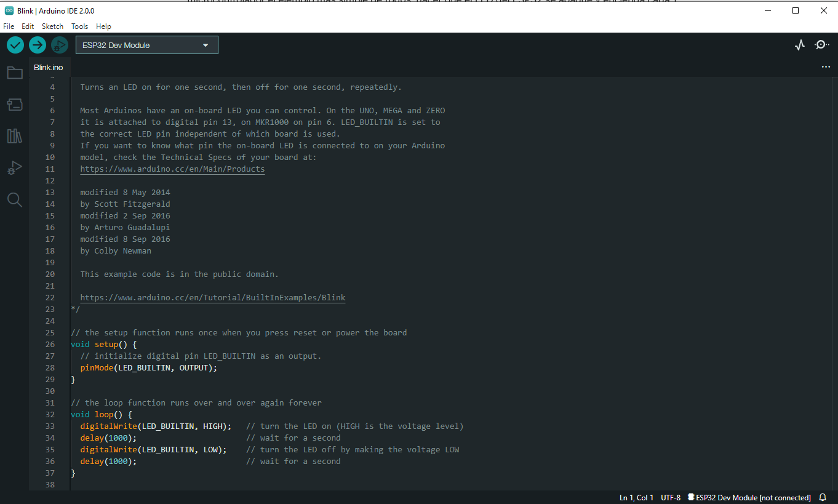Open the Library Manager sidebar panel
The height and width of the screenshot is (504, 838).
coord(15,136)
